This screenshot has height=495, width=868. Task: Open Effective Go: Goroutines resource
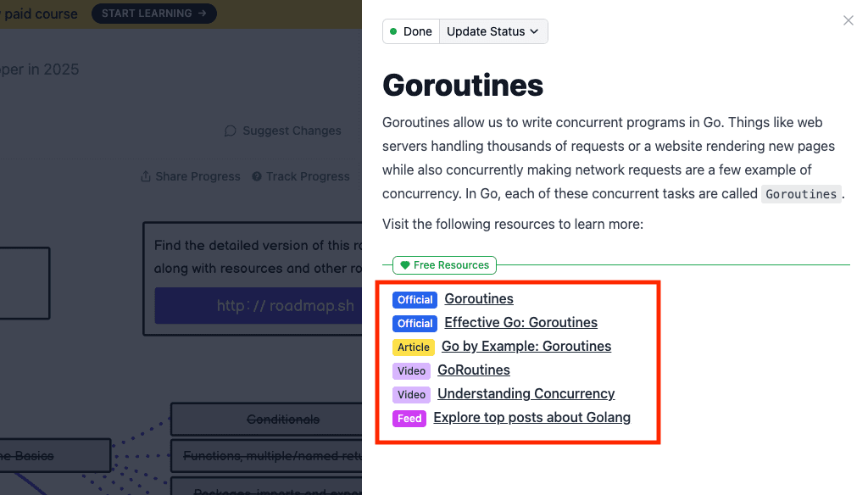pos(520,322)
